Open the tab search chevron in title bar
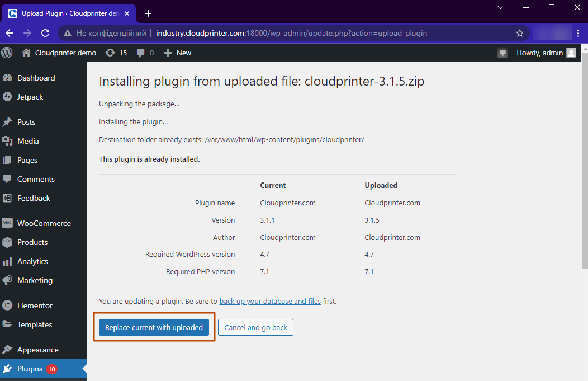Viewport: 588px width, 381px height. click(x=500, y=7)
